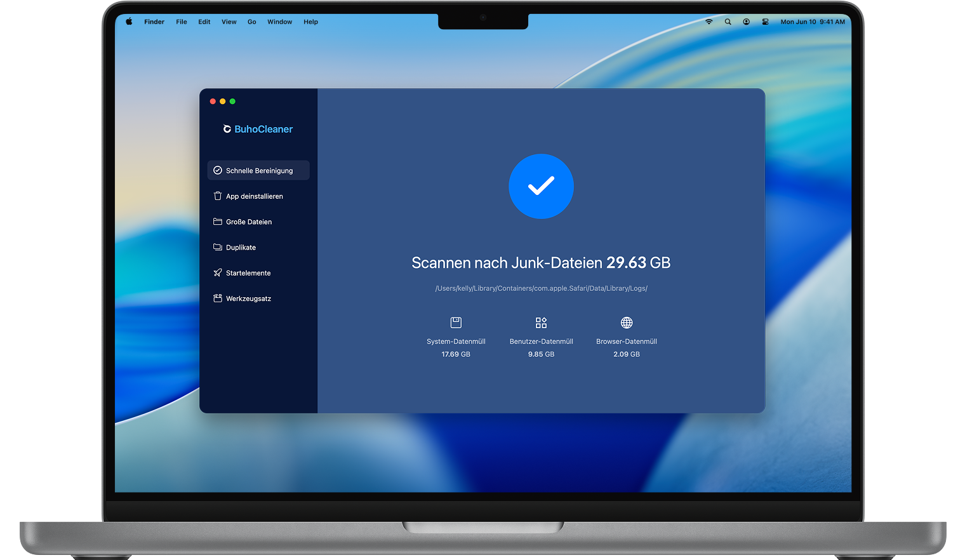Open the Werkzeugsatz toolkit
Image resolution: width=965 pixels, height=560 pixels.
tap(248, 298)
